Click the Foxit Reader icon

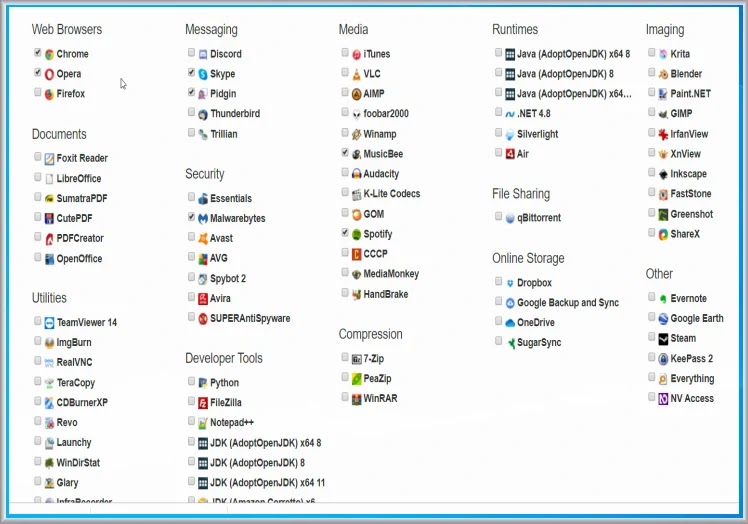point(49,159)
